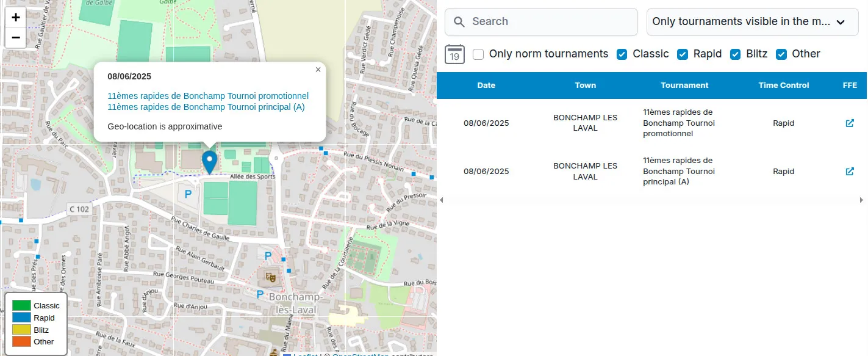Image resolution: width=868 pixels, height=356 pixels.
Task: Open the calendar date picker icon
Action: (454, 54)
